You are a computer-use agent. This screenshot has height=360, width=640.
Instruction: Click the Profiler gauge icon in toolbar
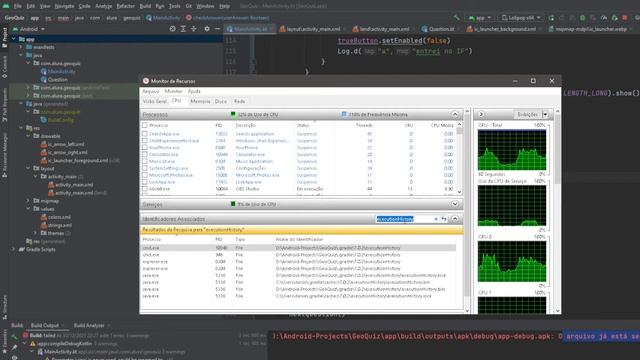click(604, 18)
